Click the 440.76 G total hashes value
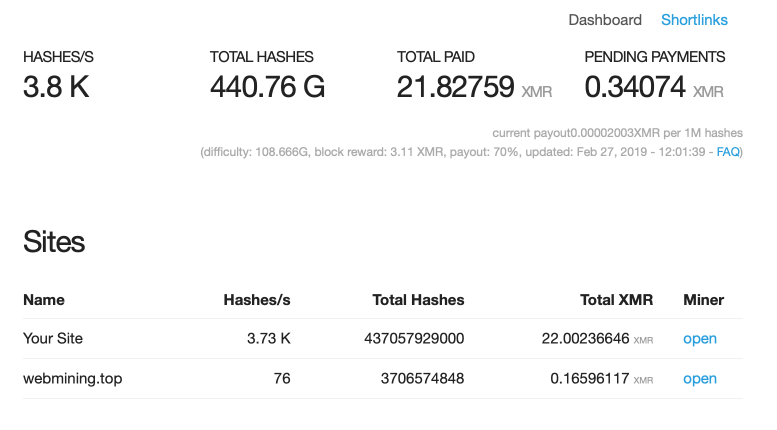The image size is (777, 430). (268, 87)
